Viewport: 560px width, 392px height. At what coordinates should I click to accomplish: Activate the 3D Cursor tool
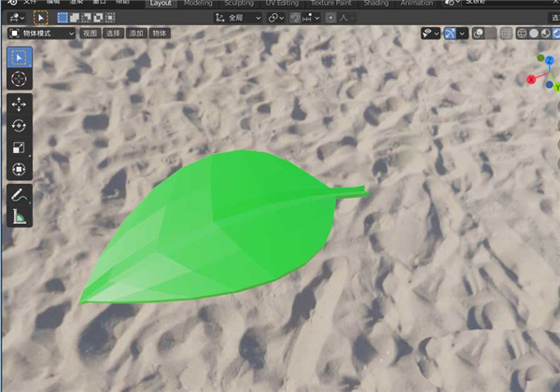pos(20,79)
